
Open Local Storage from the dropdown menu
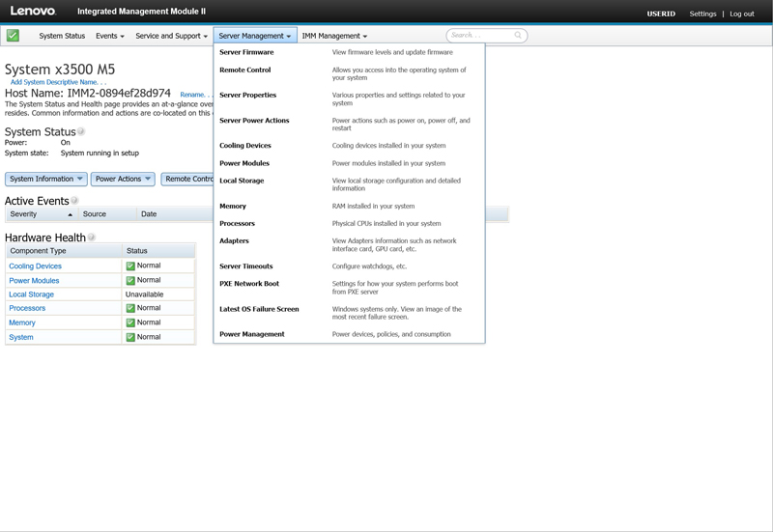tap(242, 181)
